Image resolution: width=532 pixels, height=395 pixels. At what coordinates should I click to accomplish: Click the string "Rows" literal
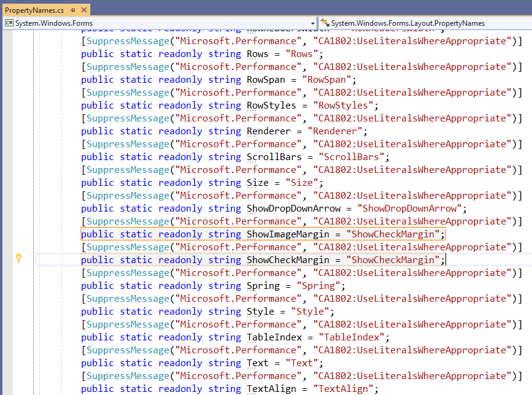pyautogui.click(x=302, y=53)
